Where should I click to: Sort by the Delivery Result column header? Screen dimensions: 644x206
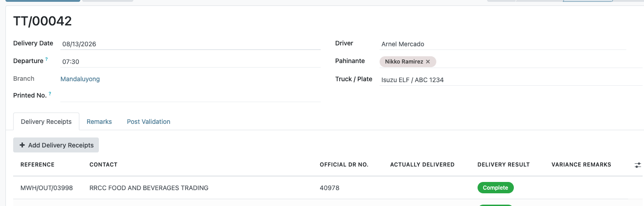(503, 165)
